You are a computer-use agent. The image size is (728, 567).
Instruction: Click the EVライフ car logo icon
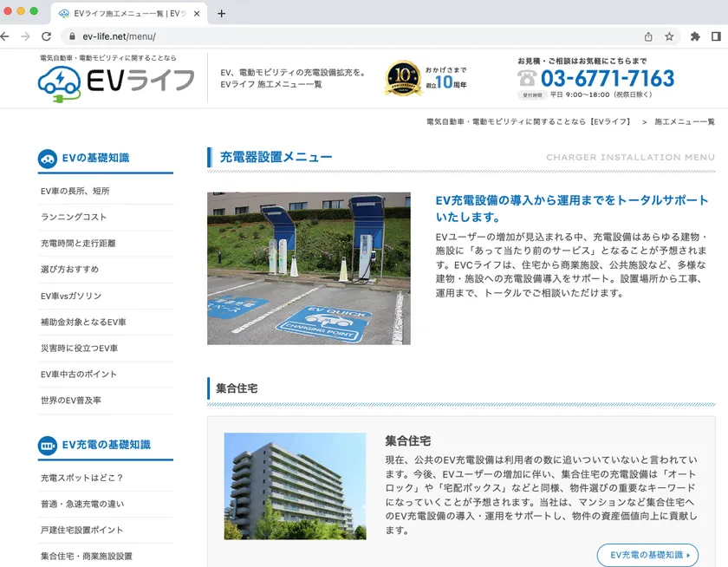click(x=59, y=81)
